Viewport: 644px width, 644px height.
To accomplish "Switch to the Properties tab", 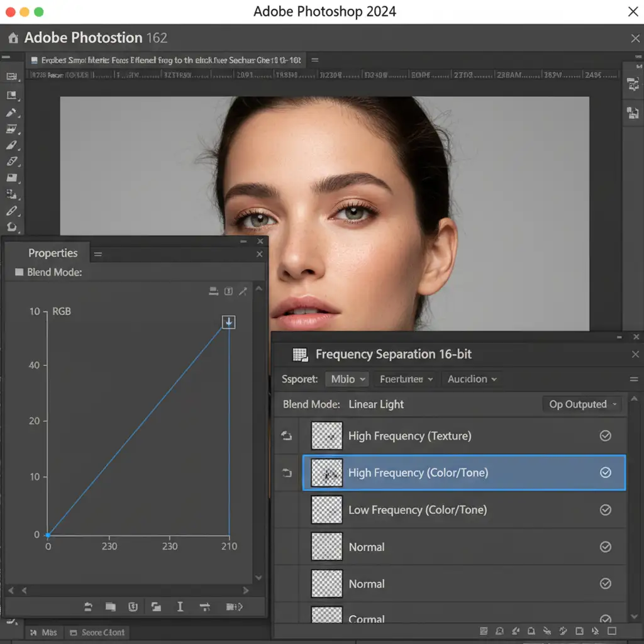I will (53, 253).
